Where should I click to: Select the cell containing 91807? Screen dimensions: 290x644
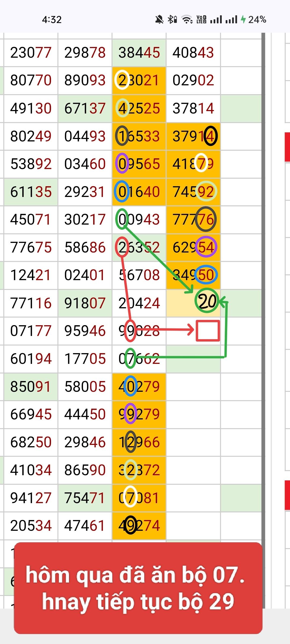pyautogui.click(x=85, y=303)
